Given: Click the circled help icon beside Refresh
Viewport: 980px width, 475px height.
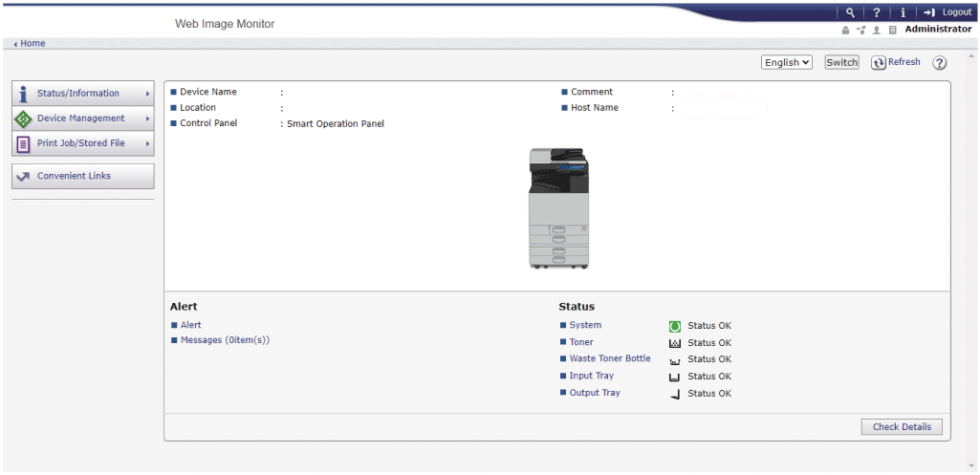Looking at the screenshot, I should (940, 63).
